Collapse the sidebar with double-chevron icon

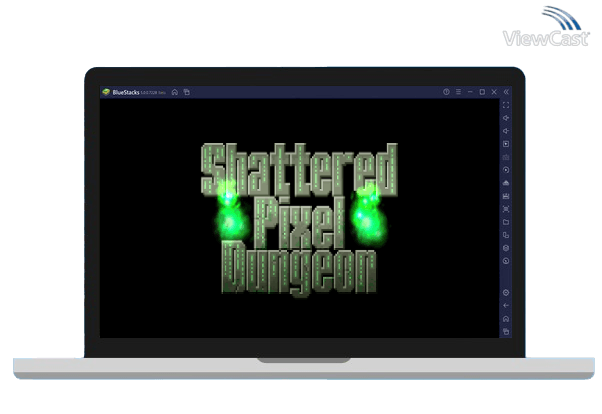pos(506,92)
